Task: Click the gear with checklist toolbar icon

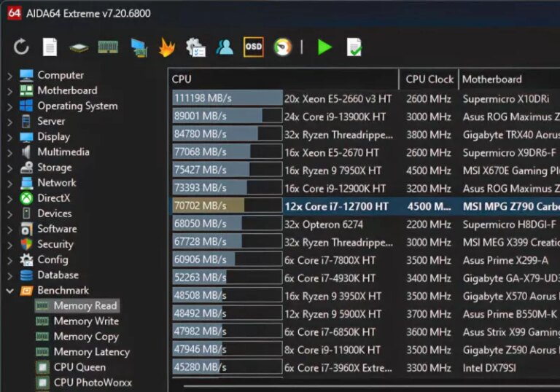Action: pos(195,47)
